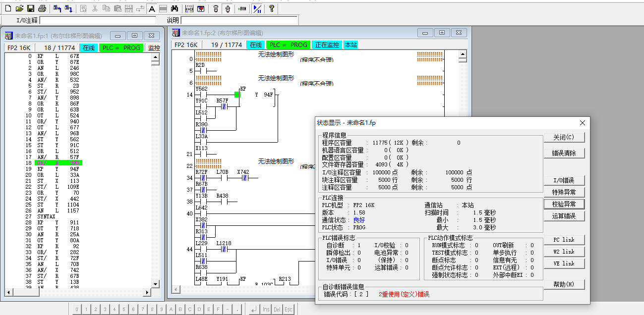Search using the binoculars icon
The width and height of the screenshot is (644, 315).
[x=175, y=8]
